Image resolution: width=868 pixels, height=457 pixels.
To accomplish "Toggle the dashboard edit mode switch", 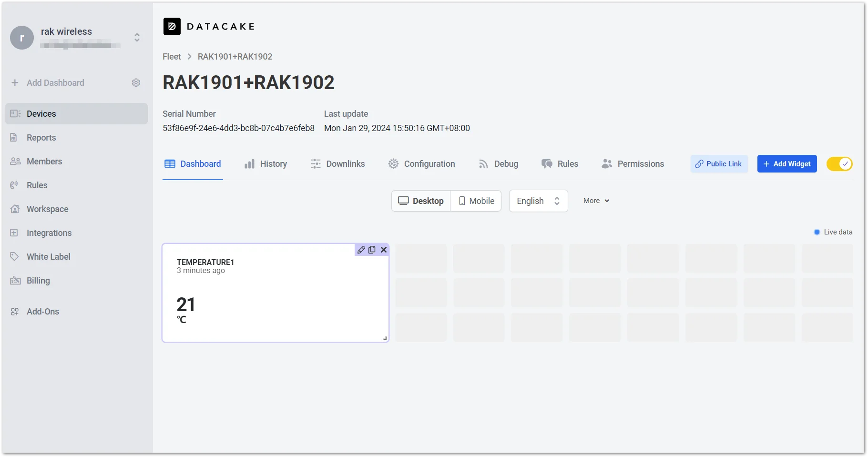I will coord(839,164).
